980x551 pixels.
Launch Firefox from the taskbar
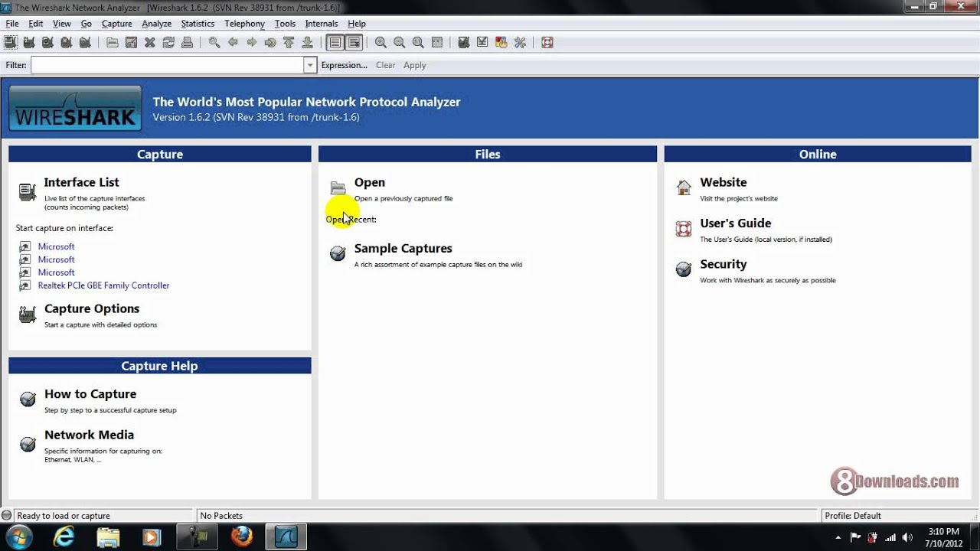click(x=242, y=537)
